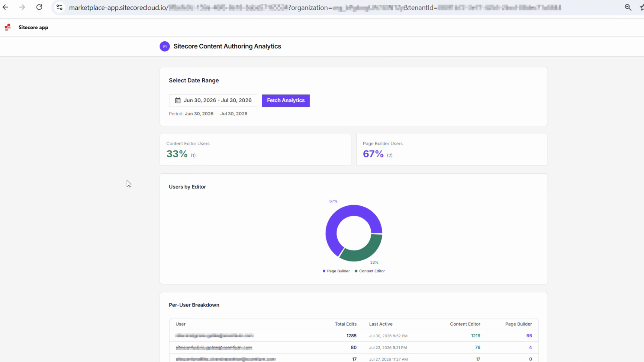Click the Content Editor column header
The width and height of the screenshot is (644, 362).
coord(465,324)
